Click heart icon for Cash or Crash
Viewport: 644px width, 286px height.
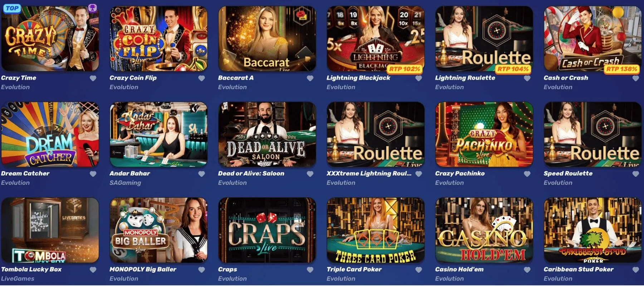[x=636, y=78]
